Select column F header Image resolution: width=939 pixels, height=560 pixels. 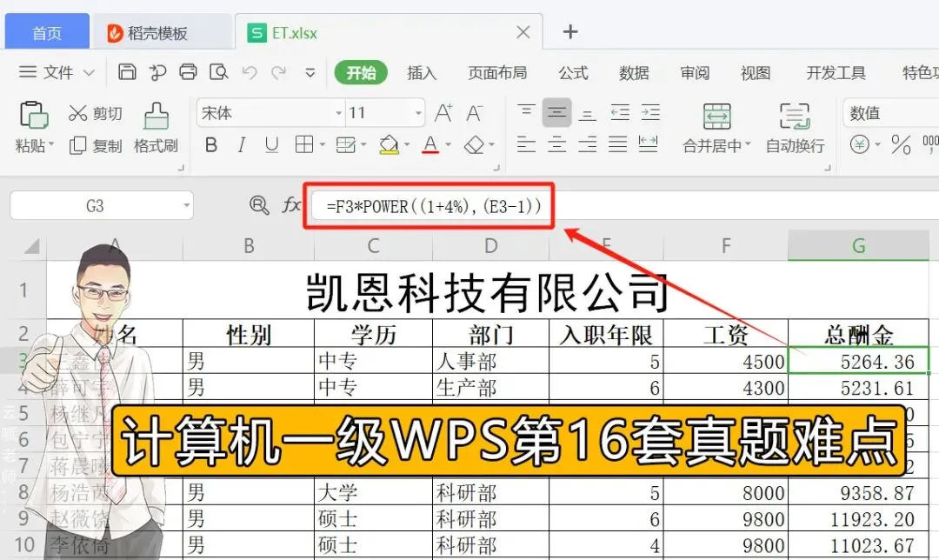[x=726, y=245]
